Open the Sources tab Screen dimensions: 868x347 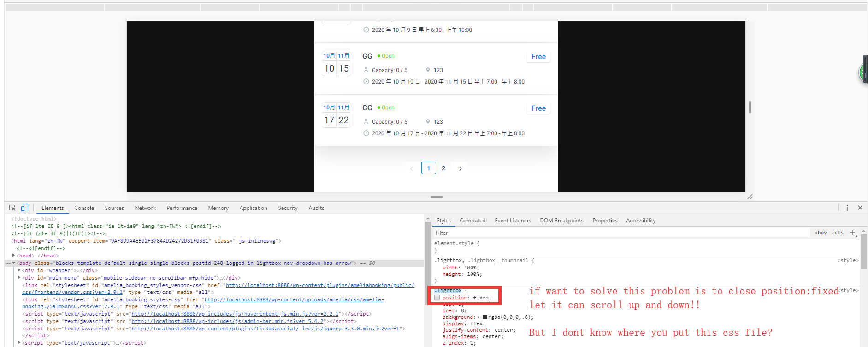pos(114,208)
